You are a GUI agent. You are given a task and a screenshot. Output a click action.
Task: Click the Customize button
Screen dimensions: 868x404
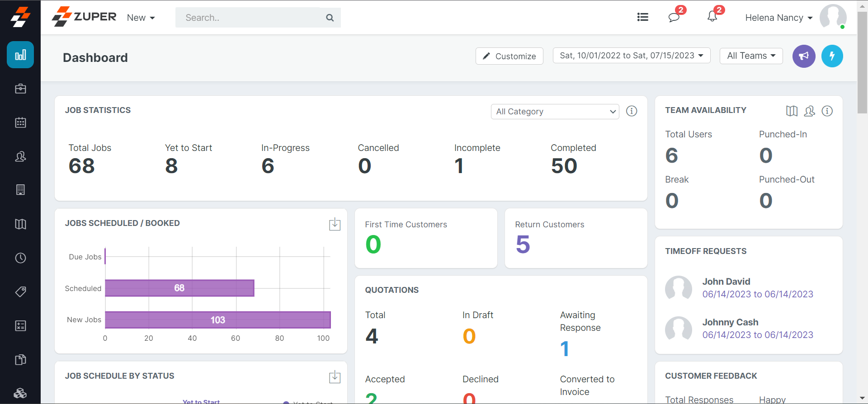tap(509, 56)
